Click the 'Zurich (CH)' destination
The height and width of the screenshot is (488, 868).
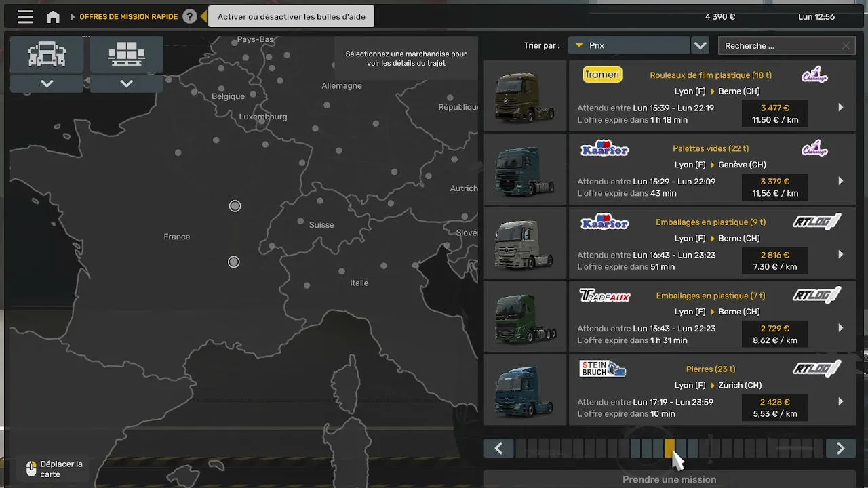(740, 386)
